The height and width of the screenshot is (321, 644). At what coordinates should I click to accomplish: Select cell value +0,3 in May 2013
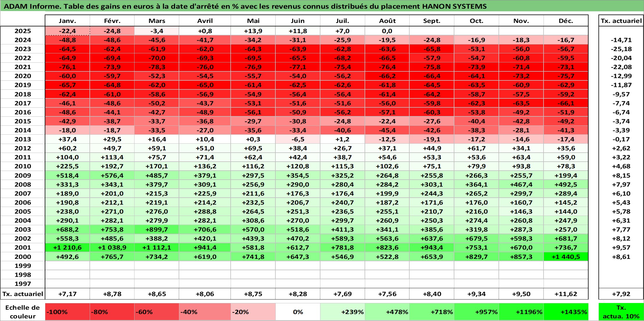(253, 139)
